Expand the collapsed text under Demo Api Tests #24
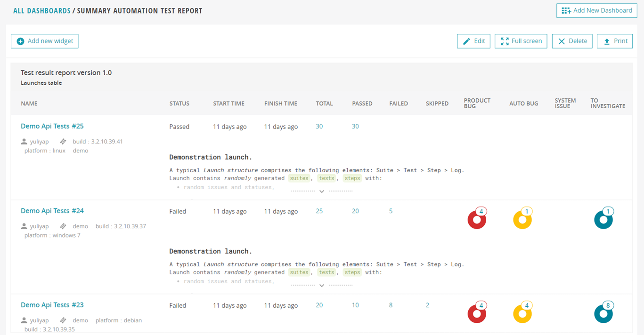This screenshot has width=644, height=335. click(x=322, y=285)
